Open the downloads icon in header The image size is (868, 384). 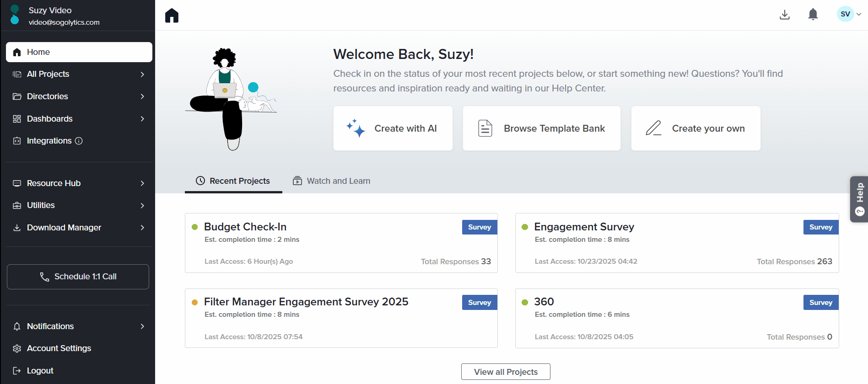(x=785, y=15)
